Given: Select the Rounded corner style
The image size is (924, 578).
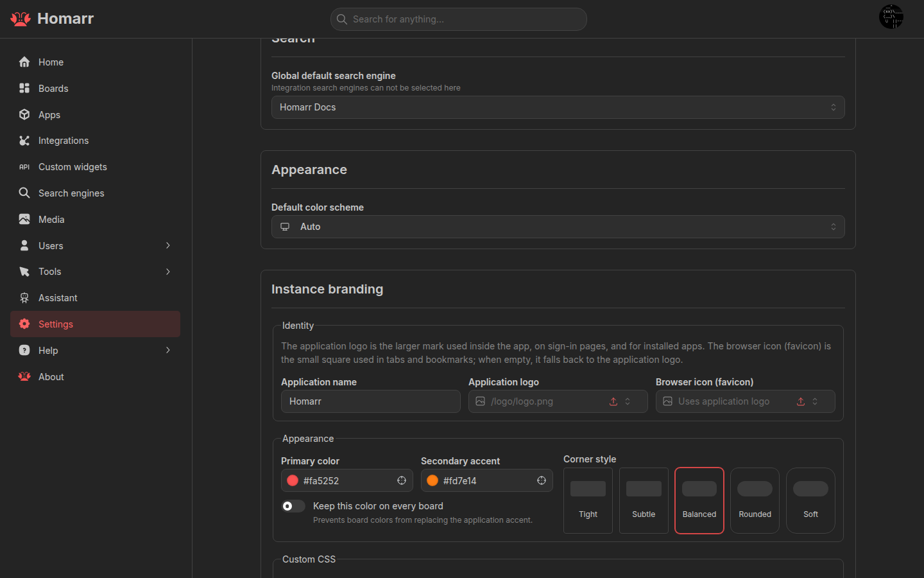Looking at the screenshot, I should click(755, 500).
